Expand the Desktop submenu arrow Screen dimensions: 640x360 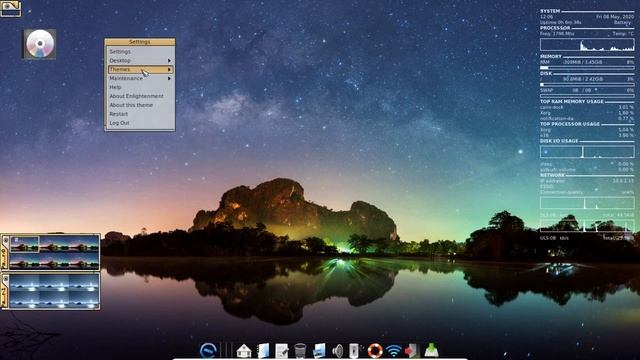click(169, 60)
